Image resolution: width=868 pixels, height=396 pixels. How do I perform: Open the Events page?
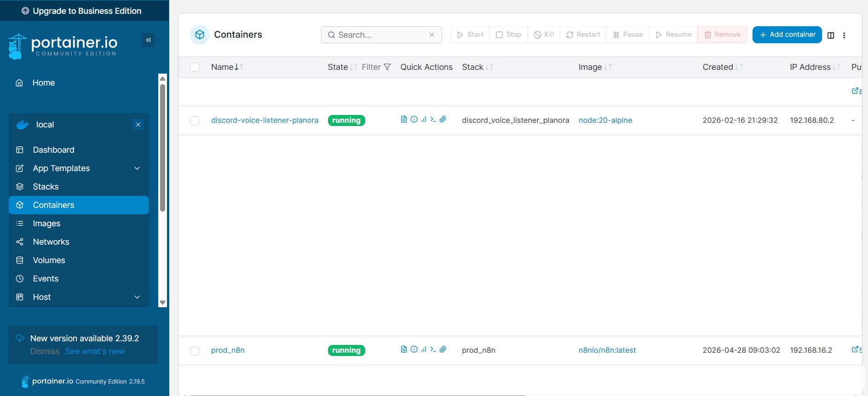click(79, 279)
